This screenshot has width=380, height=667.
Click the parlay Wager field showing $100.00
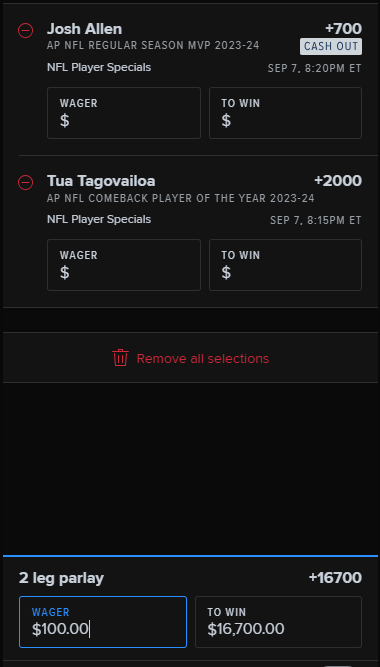point(103,622)
